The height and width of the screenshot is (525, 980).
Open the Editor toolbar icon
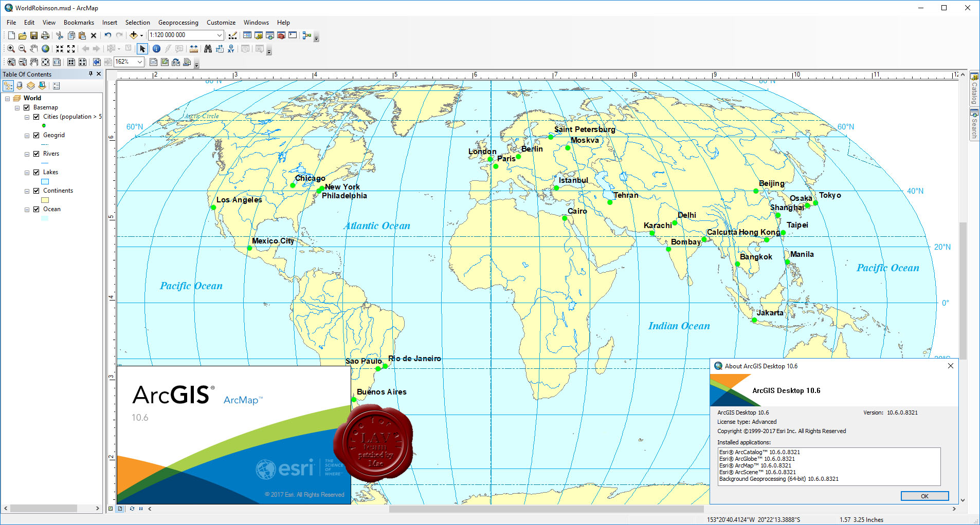[233, 35]
